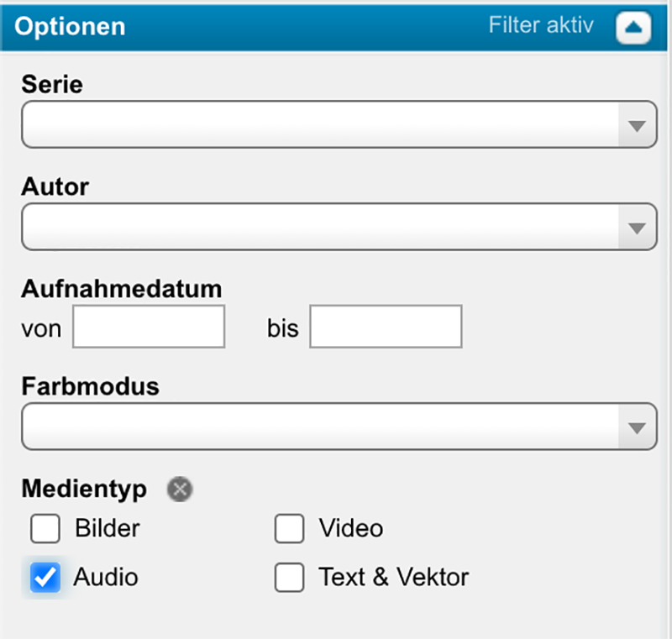Viewport: 672px width, 639px height.
Task: Click the Text & Vektor label
Action: click(x=393, y=578)
